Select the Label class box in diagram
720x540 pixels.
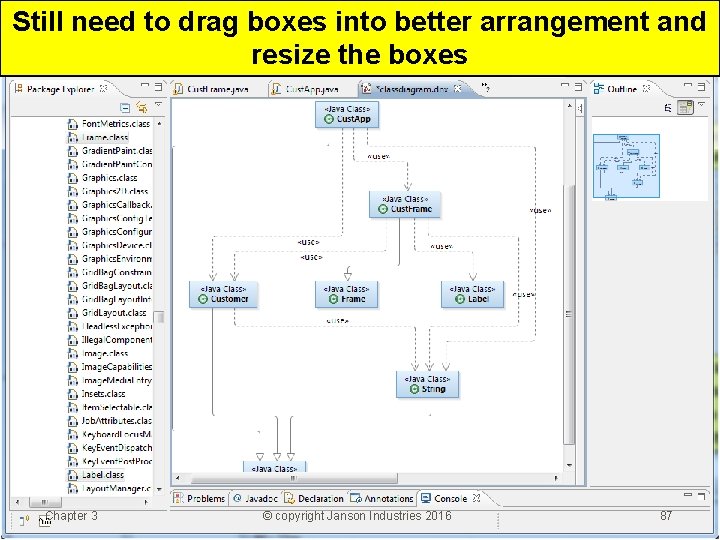click(472, 294)
